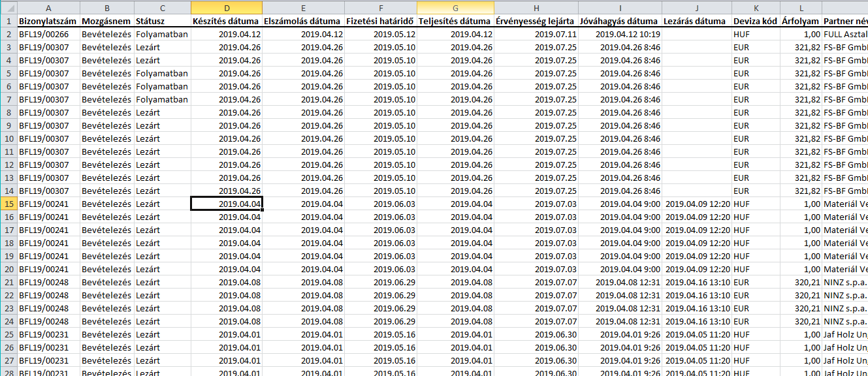Image resolution: width=868 pixels, height=376 pixels.
Task: Click the Bizonylatszám header cell
Action: tap(48, 21)
